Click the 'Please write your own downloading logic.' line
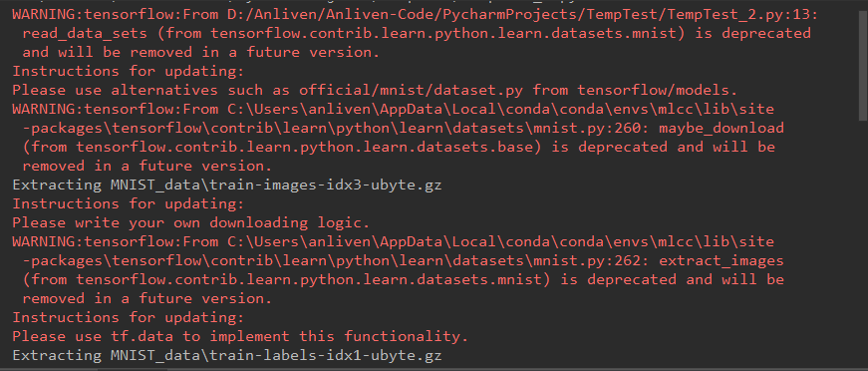Image resolution: width=868 pixels, height=371 pixels. point(191,222)
